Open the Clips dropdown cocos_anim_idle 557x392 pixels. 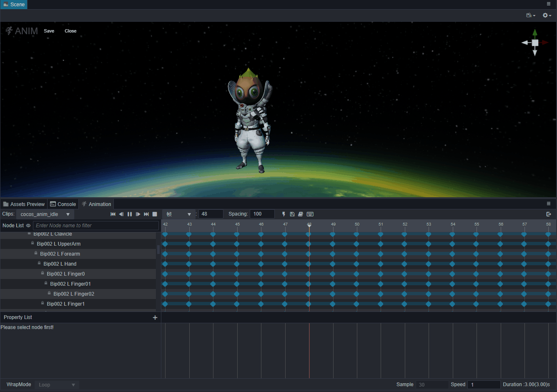click(x=45, y=214)
